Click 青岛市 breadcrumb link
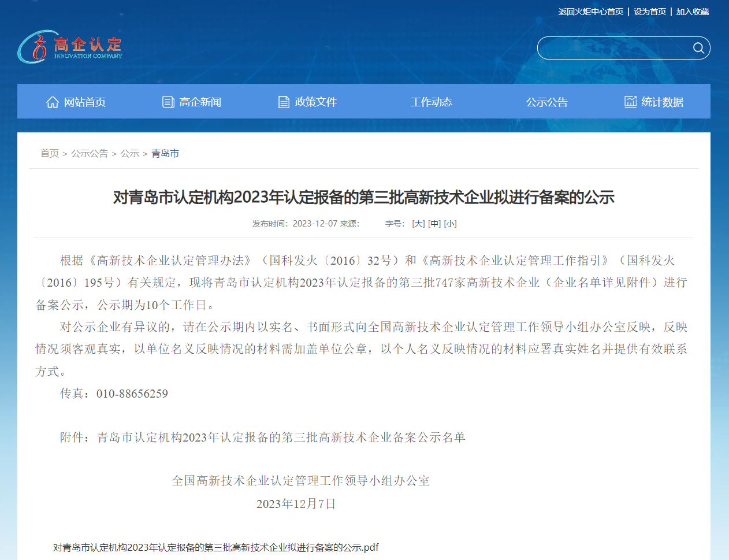Viewport: 729px width, 560px height. (x=165, y=153)
